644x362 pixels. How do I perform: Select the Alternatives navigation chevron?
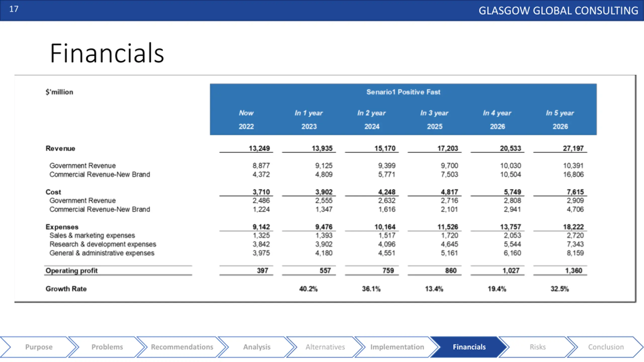(325, 347)
